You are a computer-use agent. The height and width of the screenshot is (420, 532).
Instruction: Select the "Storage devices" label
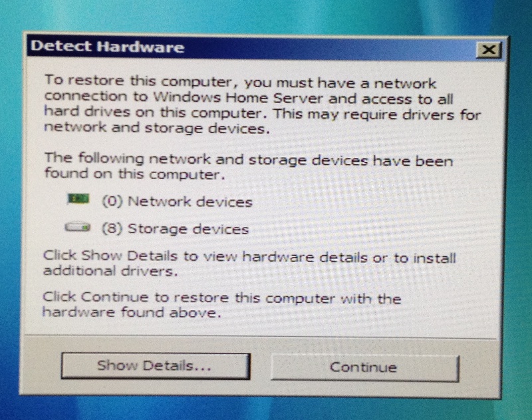tap(188, 229)
